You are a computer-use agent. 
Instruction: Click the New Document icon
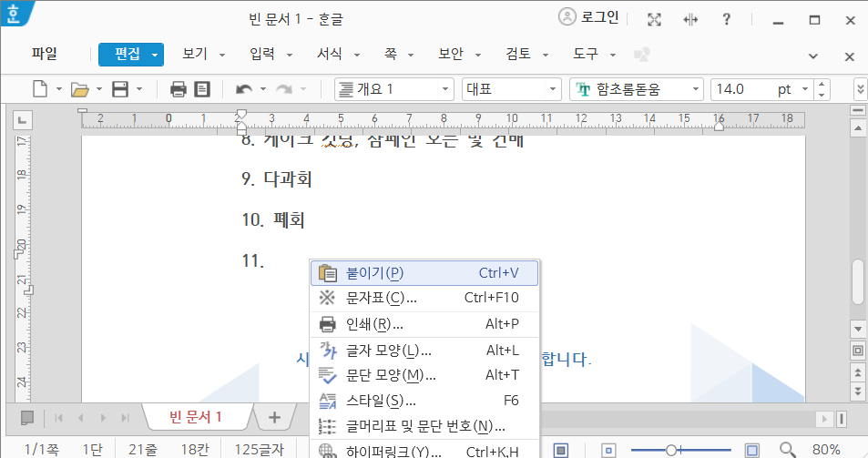point(40,89)
